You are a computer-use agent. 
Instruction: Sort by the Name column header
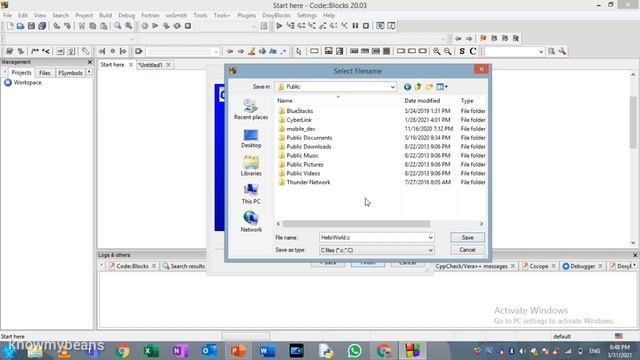tap(284, 100)
